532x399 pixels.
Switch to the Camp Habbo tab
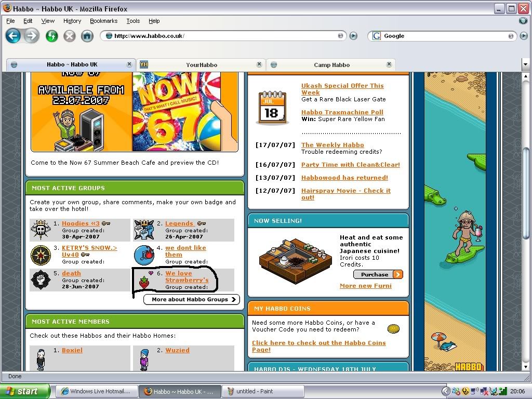331,65
